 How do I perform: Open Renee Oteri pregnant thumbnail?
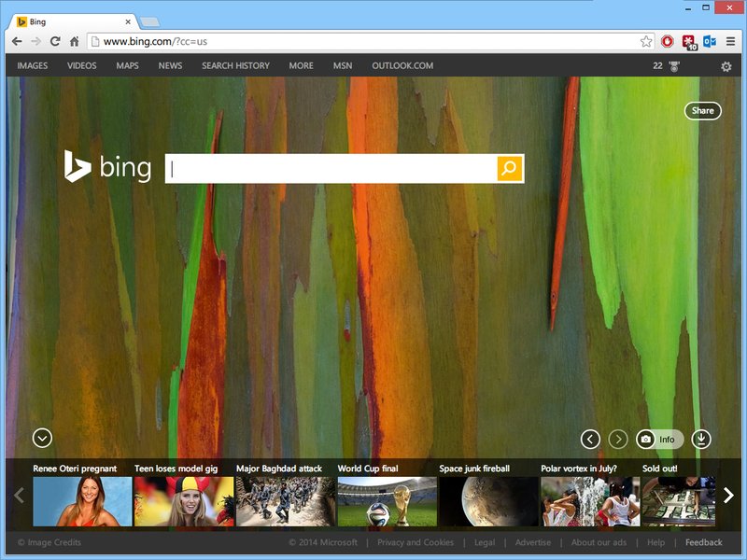pos(82,501)
